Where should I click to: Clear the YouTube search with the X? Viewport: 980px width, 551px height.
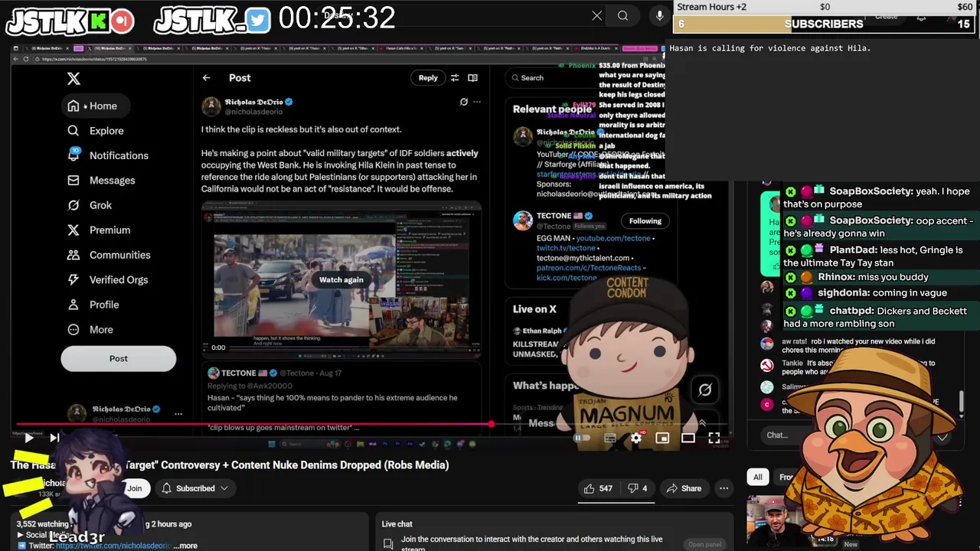(x=597, y=15)
